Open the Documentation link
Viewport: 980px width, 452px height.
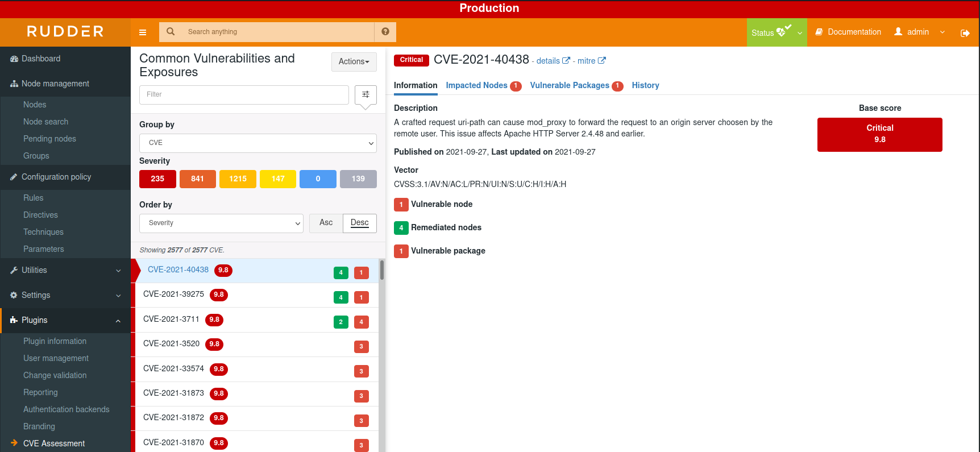click(x=848, y=32)
